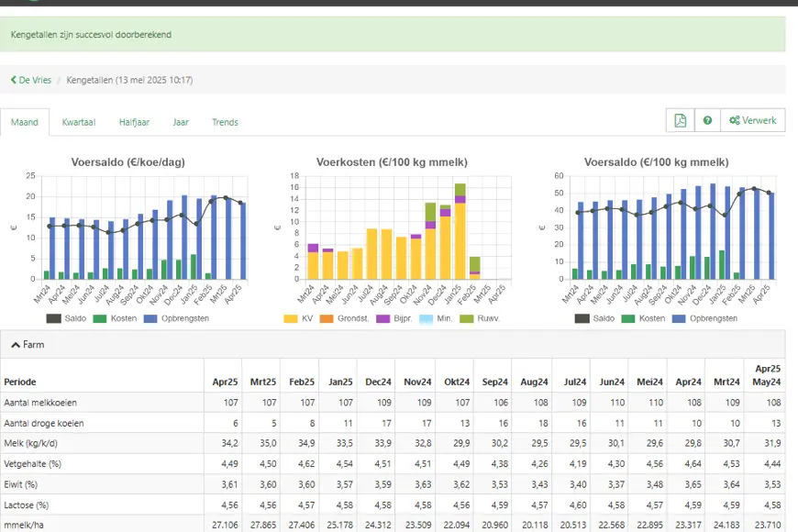The height and width of the screenshot is (532, 798).
Task: Select the Jaar tab
Action: 181,122
